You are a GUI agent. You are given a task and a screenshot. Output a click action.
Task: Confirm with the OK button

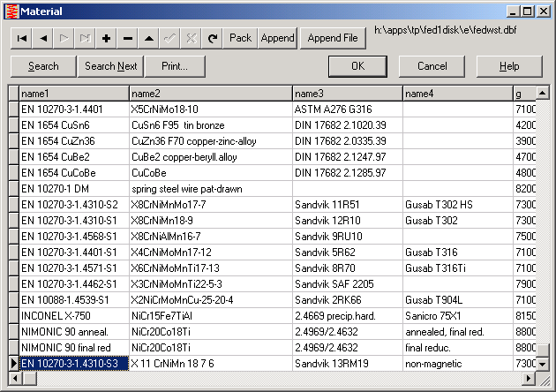click(357, 66)
